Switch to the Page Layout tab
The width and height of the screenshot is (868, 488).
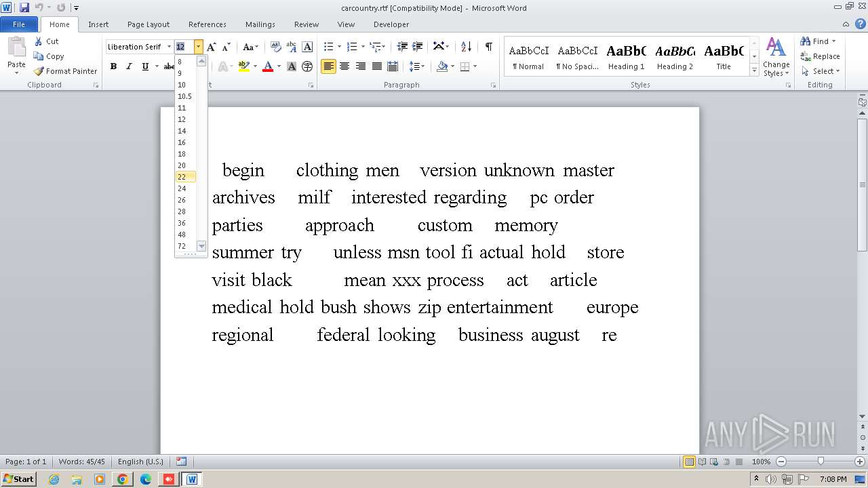149,24
